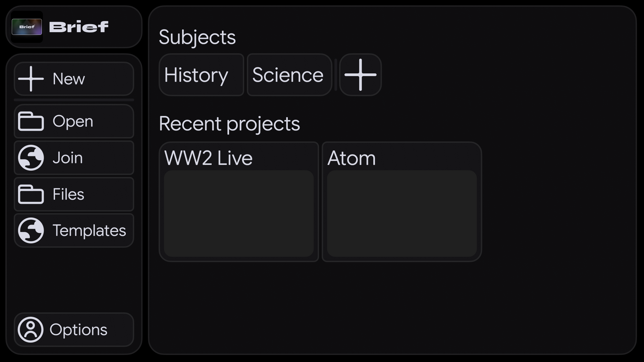This screenshot has width=644, height=362.
Task: Click the Open label in sidebar
Action: coord(73,121)
